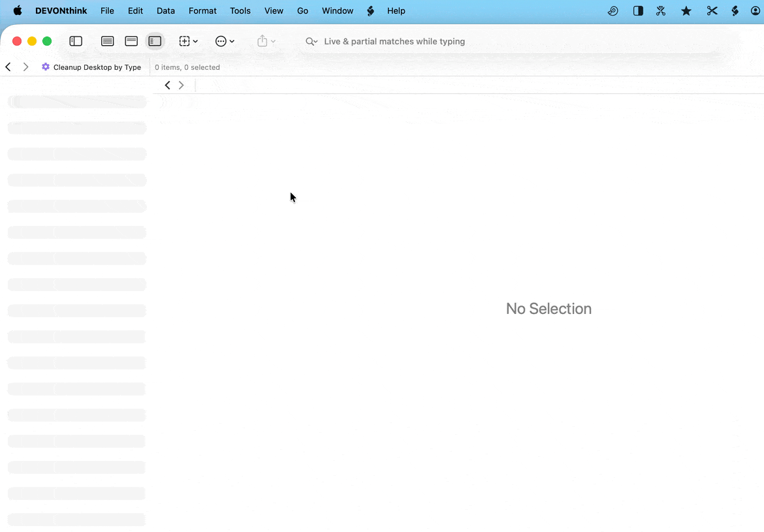Toggle the selected standard side-preview view
The width and height of the screenshot is (764, 532).
[x=155, y=41]
